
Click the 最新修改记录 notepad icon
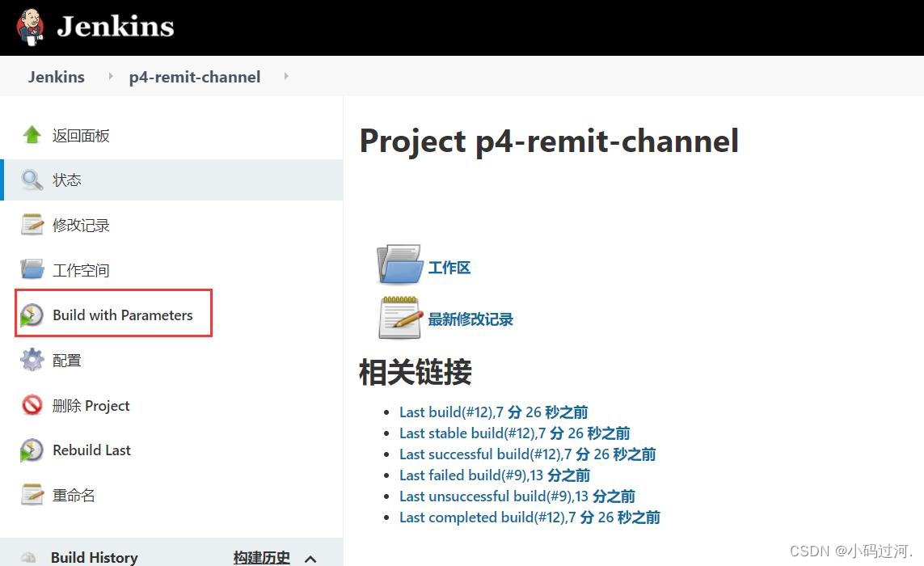pos(399,315)
